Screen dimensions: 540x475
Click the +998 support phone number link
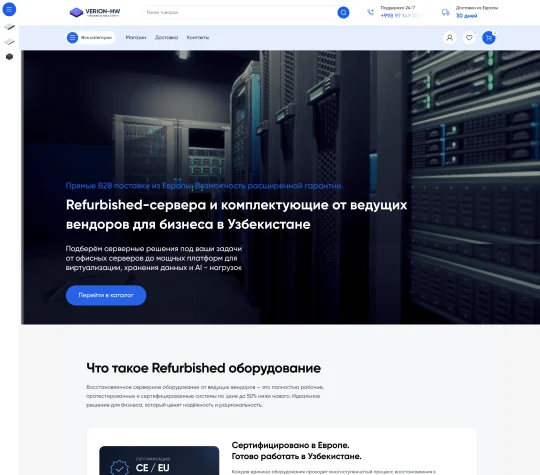[x=400, y=16]
